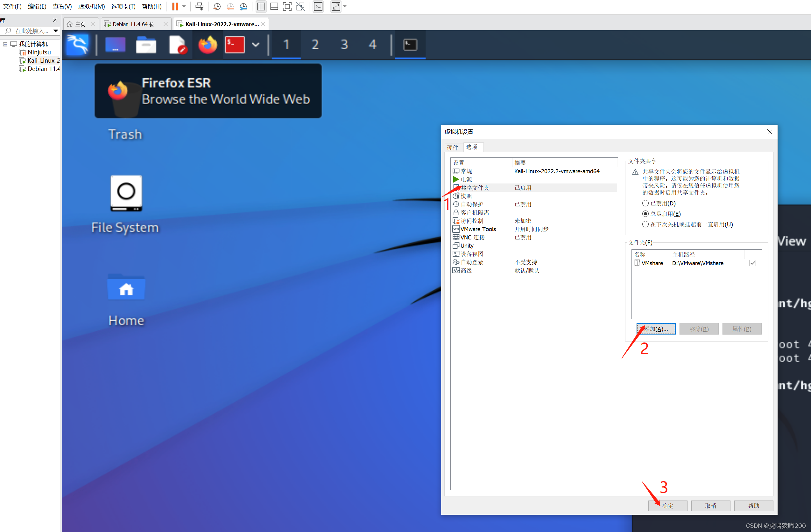
Task: Select the VMware Tools settings row
Action: pos(534,229)
